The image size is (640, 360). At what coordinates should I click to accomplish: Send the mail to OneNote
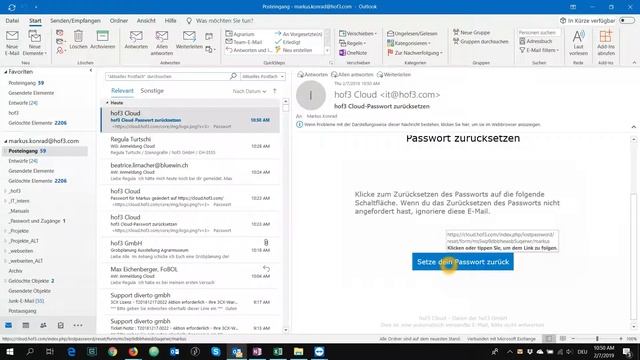point(353,53)
